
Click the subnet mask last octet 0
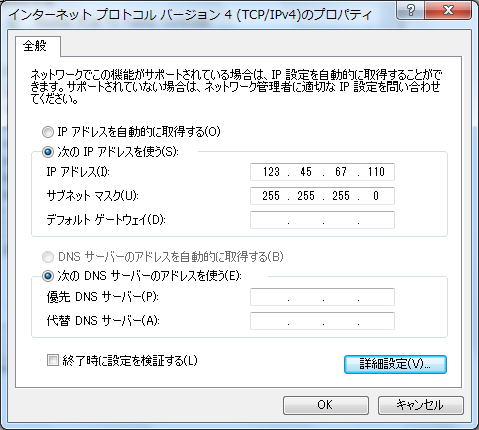(x=376, y=196)
